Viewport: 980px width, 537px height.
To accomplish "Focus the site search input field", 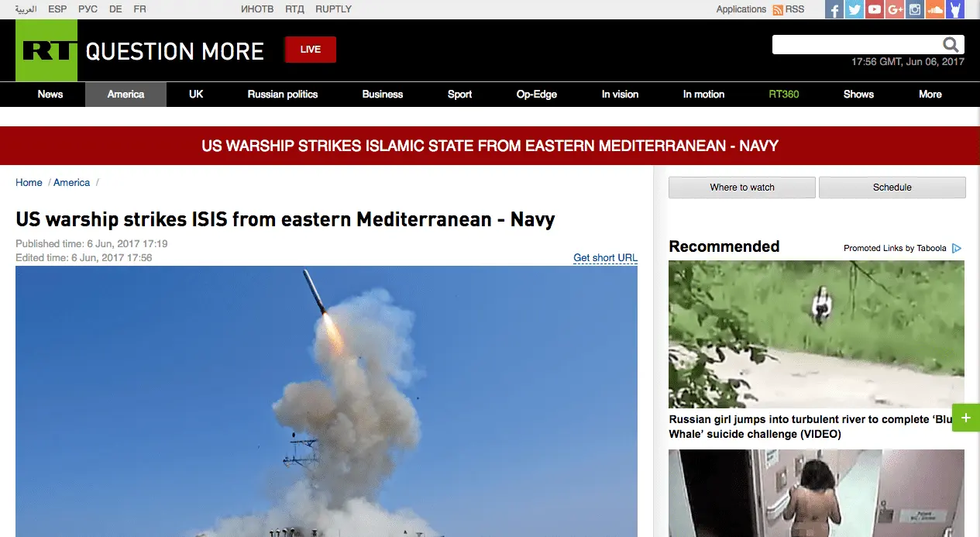I will [x=857, y=45].
